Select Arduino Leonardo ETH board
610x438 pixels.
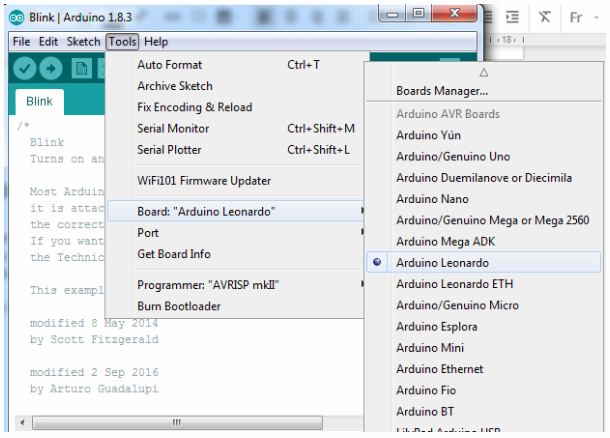(x=484, y=284)
